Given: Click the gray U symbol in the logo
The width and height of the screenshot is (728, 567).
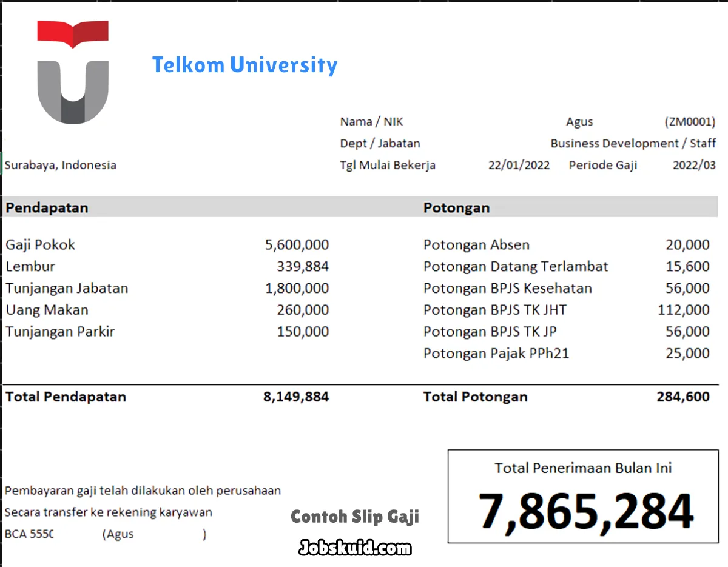Looking at the screenshot, I should point(72,91).
